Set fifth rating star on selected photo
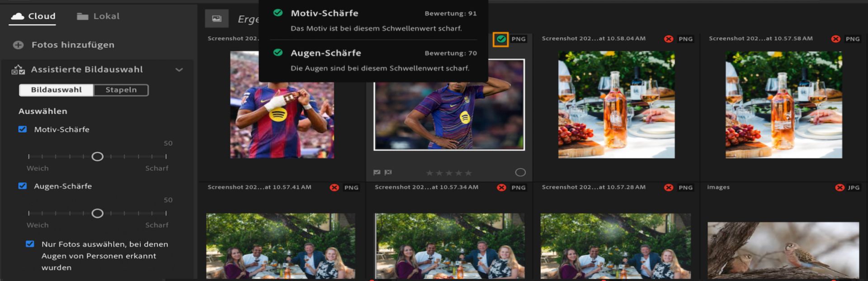The image size is (868, 281). pyautogui.click(x=468, y=173)
